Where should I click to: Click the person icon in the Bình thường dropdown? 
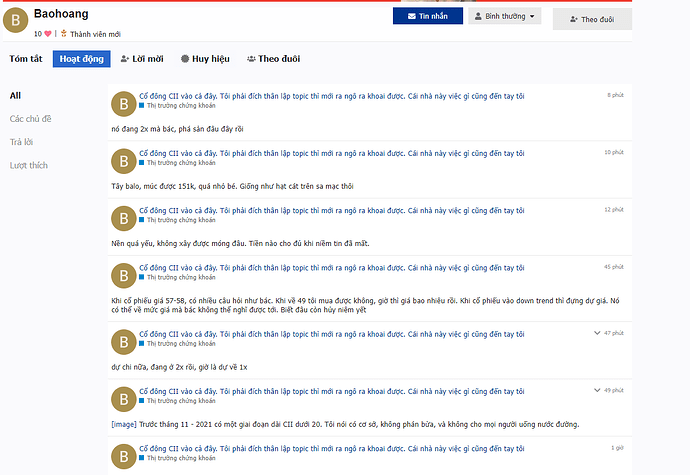(478, 16)
